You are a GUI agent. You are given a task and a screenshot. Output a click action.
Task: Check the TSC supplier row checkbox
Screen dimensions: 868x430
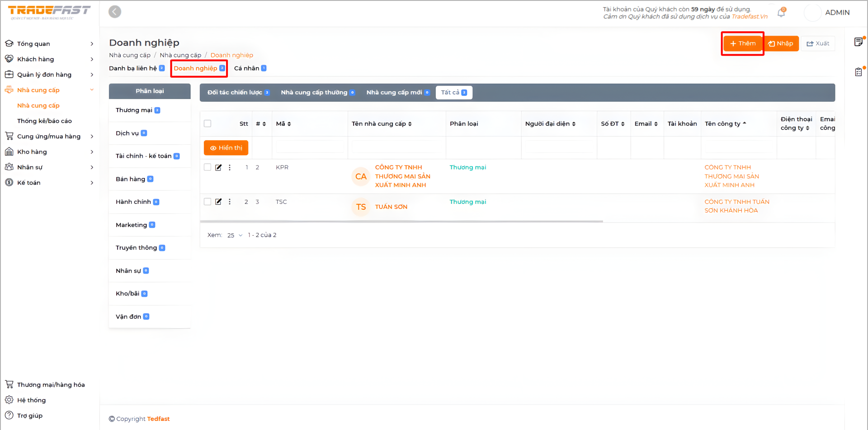pyautogui.click(x=208, y=202)
